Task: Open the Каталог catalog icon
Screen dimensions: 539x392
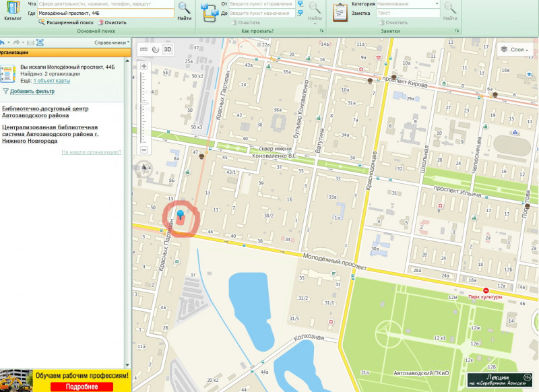Action: [x=12, y=9]
